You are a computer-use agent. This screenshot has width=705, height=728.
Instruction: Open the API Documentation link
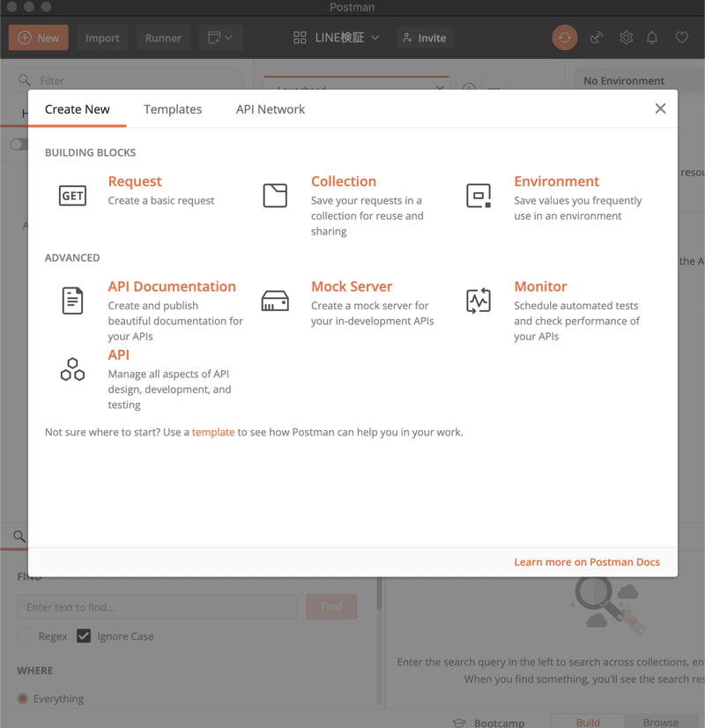coord(172,286)
